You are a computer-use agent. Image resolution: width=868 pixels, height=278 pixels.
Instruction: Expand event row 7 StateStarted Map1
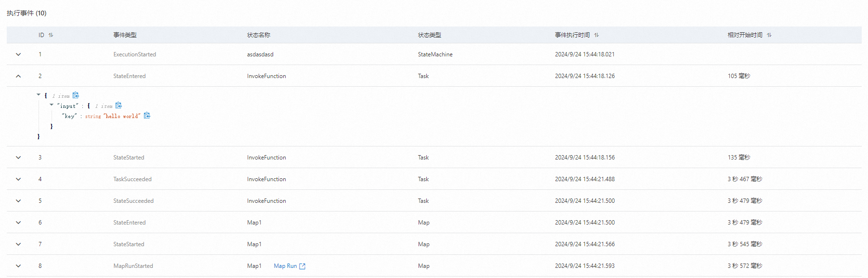tap(18, 244)
